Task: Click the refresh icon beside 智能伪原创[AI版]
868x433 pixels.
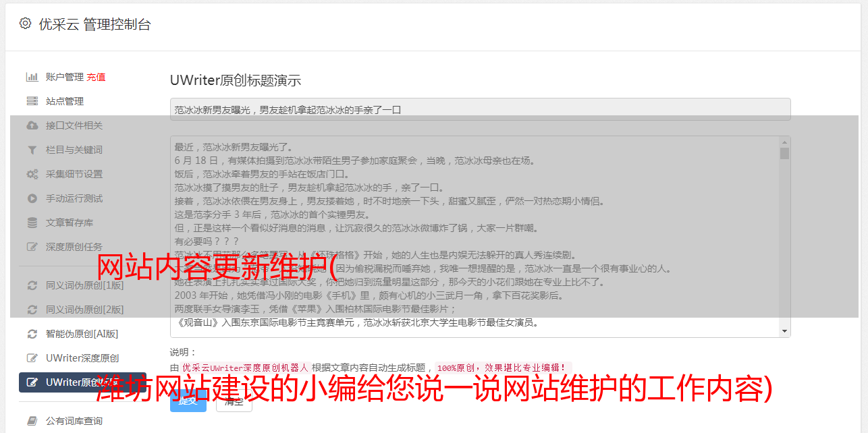Action: [32, 334]
